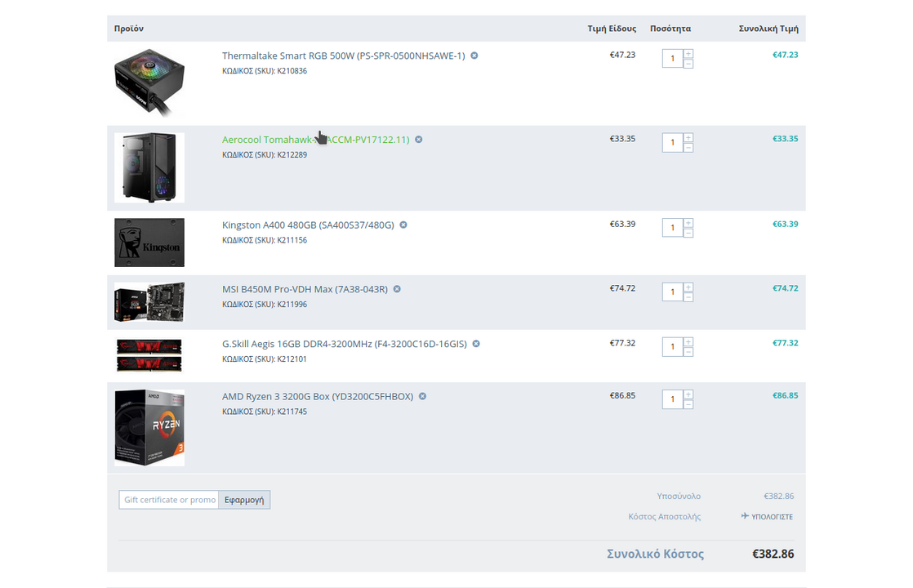
Task: Click the AMD Ryzen 3 quantity field
Action: (673, 399)
